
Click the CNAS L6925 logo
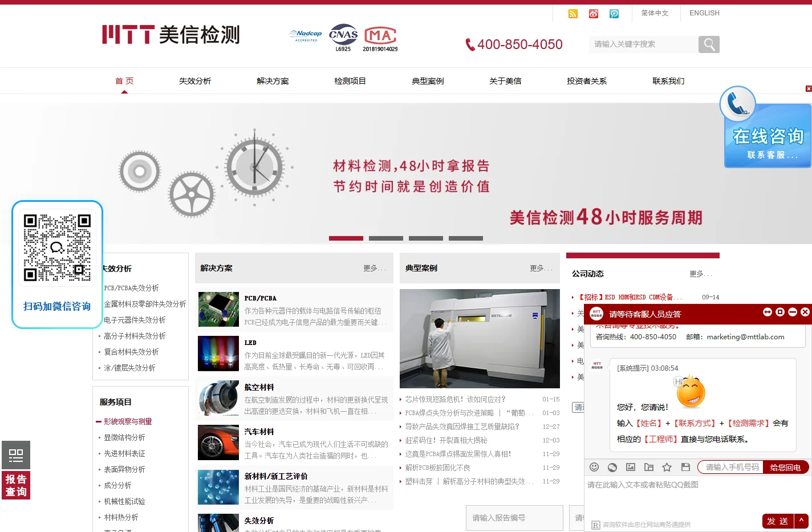point(343,38)
